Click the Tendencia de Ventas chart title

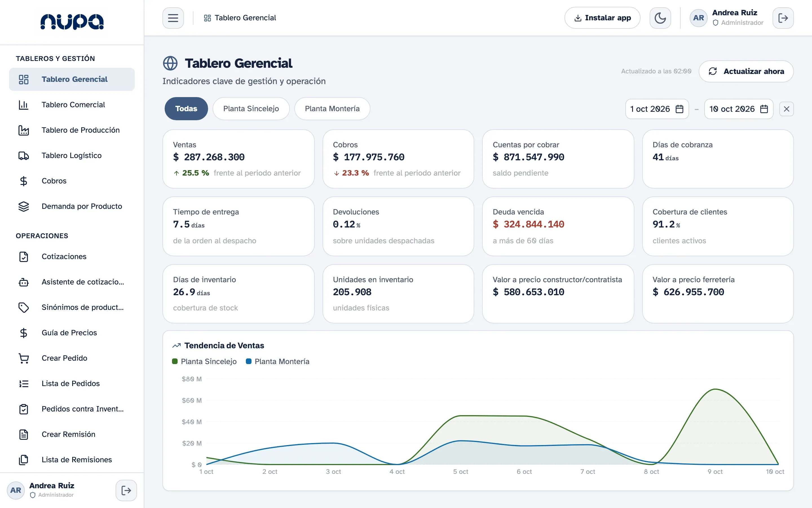coord(224,345)
